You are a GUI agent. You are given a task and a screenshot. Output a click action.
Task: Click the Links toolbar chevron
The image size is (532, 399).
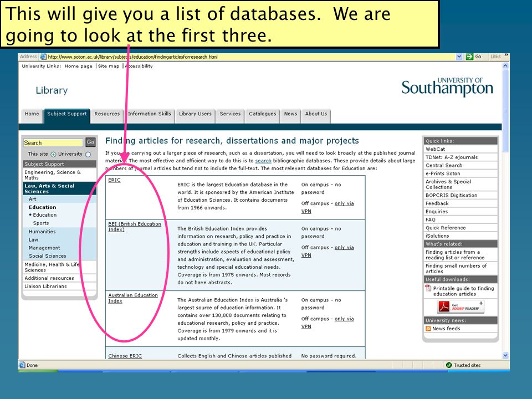(506, 55)
